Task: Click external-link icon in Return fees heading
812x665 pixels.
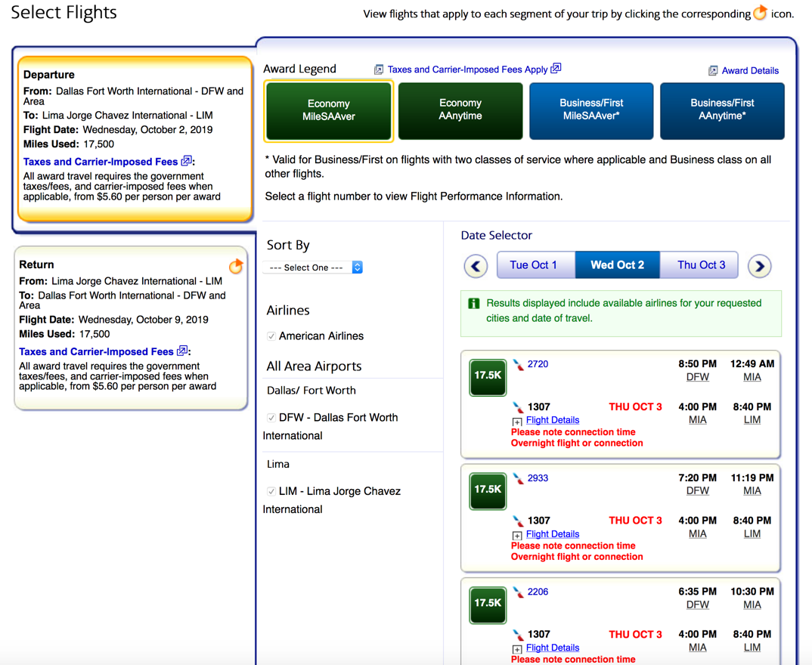Action: click(182, 351)
